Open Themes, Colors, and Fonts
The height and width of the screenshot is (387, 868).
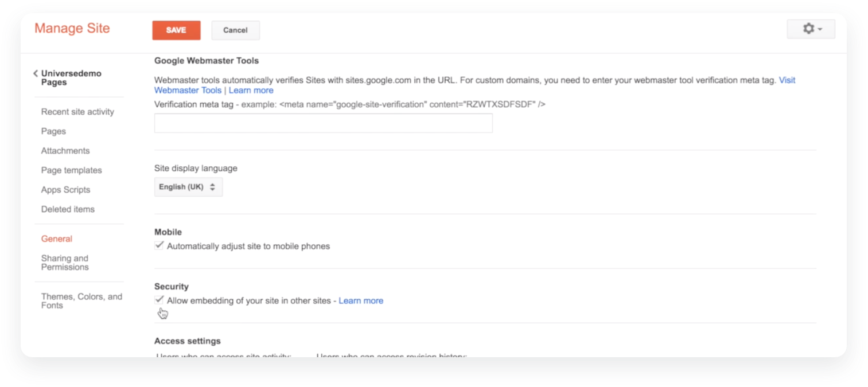click(81, 301)
